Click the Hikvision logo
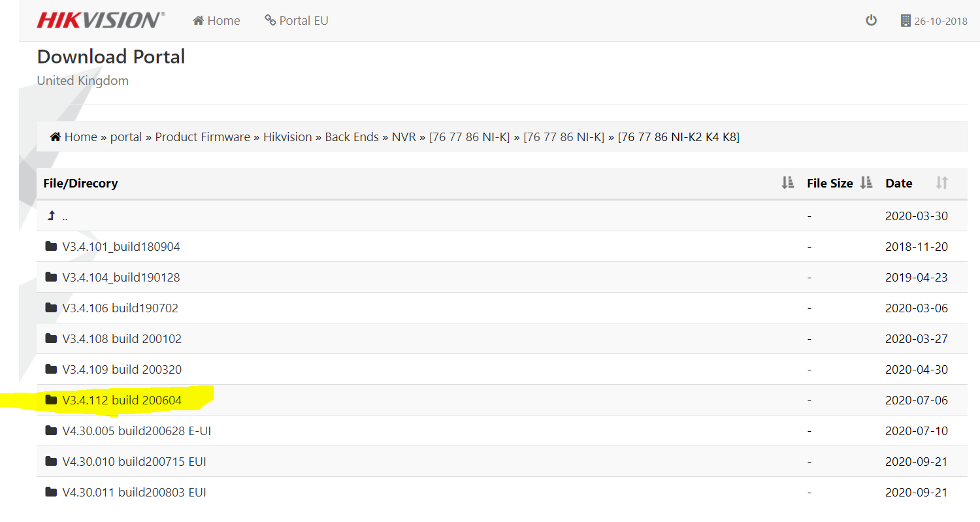This screenshot has width=980, height=522. (101, 20)
